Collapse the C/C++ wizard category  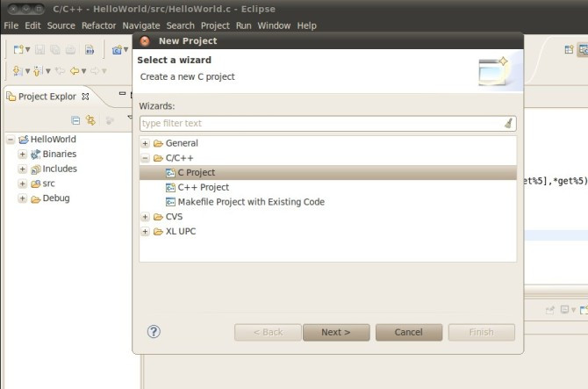(x=145, y=158)
